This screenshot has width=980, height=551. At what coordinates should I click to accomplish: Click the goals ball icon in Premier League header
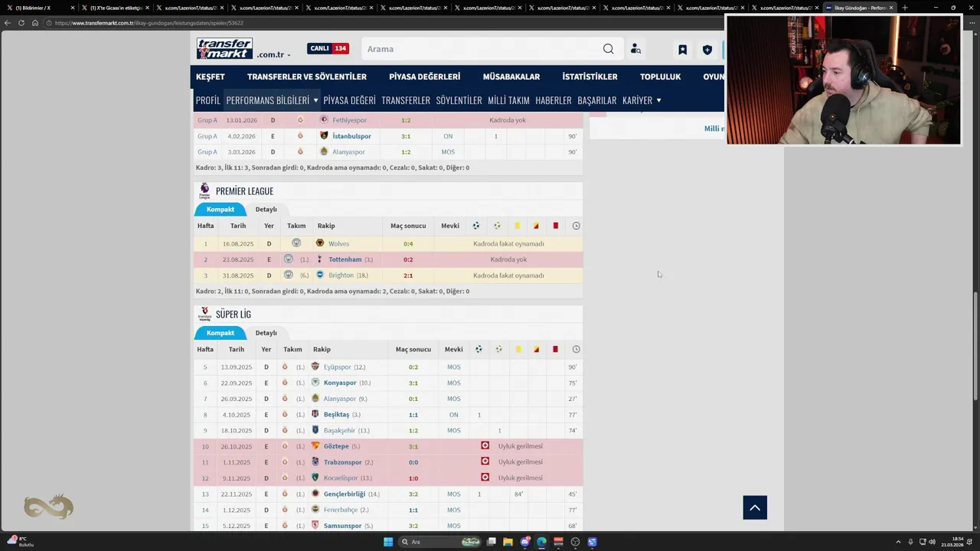coord(476,226)
